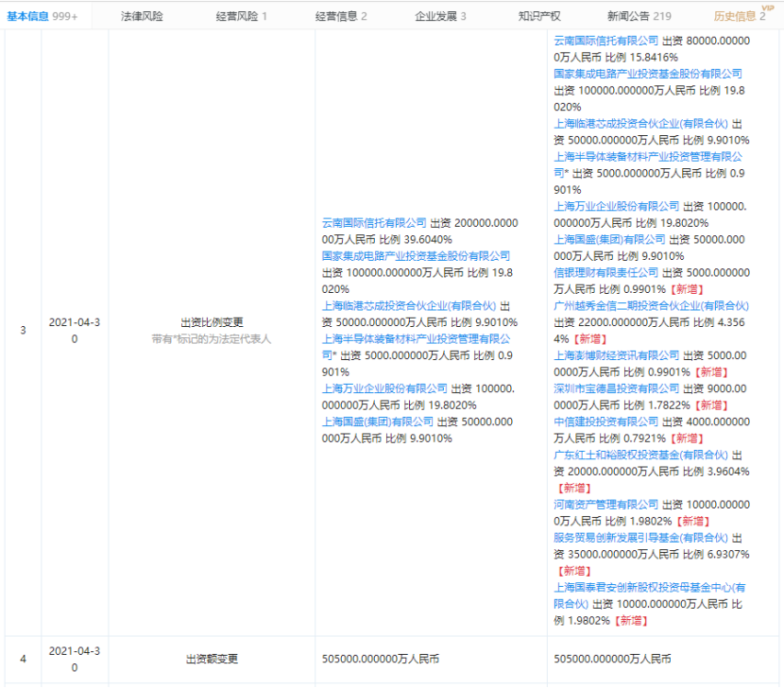Open 中信建投投资有限公司 link
Screen dimensions: 784x688
tap(606, 421)
